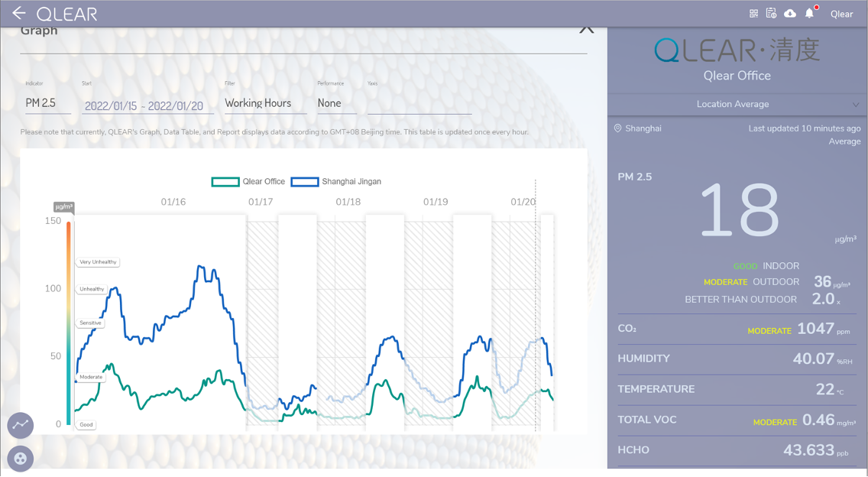Open the PM 2.5 indicator dropdown
This screenshot has width=868, height=477.
pyautogui.click(x=47, y=103)
